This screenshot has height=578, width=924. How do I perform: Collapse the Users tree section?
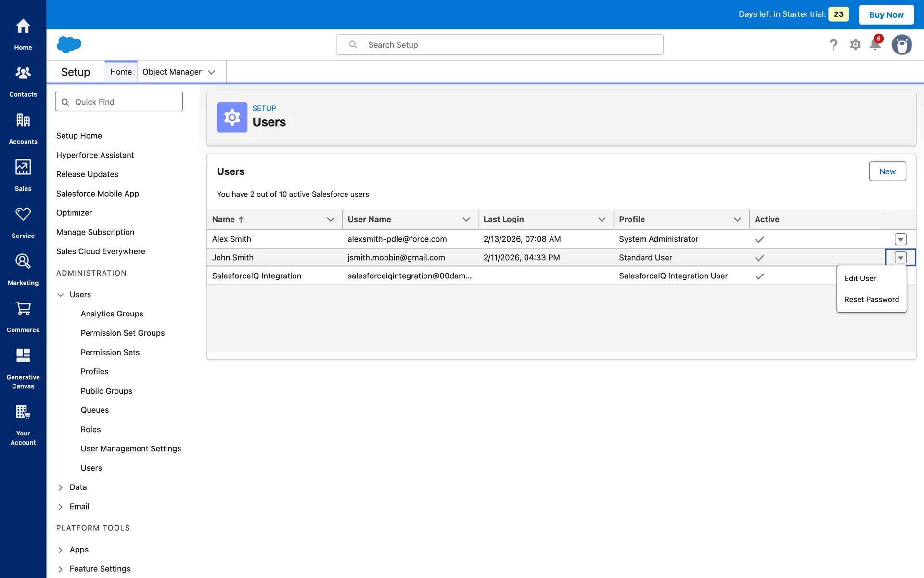tap(61, 295)
